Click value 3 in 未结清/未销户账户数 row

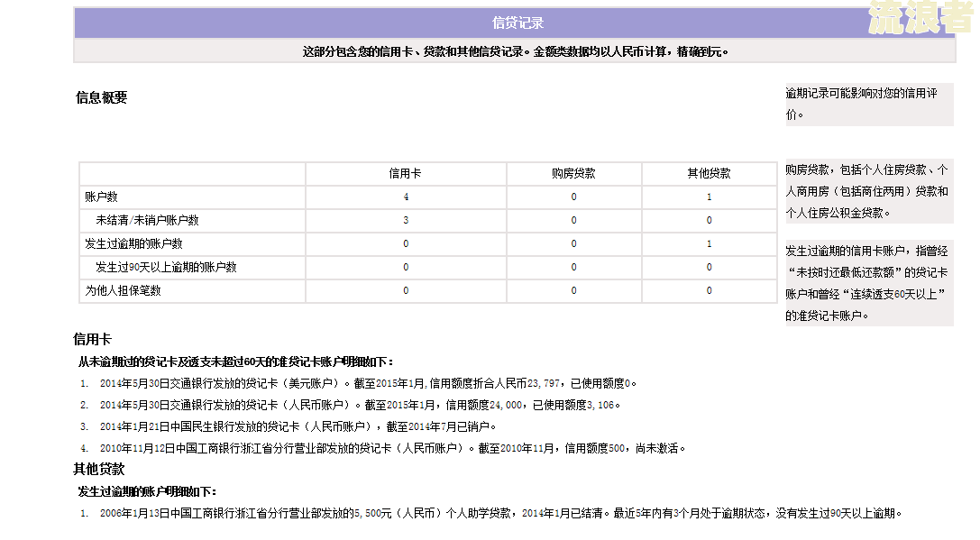click(x=406, y=221)
